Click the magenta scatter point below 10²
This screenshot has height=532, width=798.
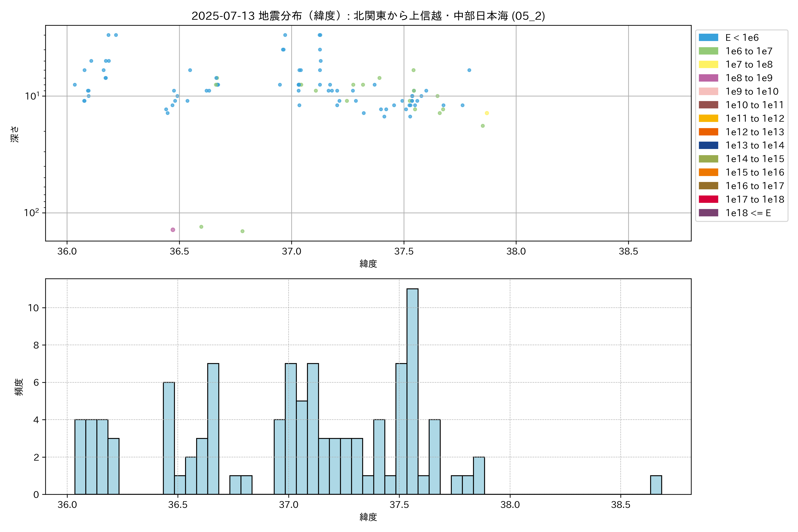(173, 230)
